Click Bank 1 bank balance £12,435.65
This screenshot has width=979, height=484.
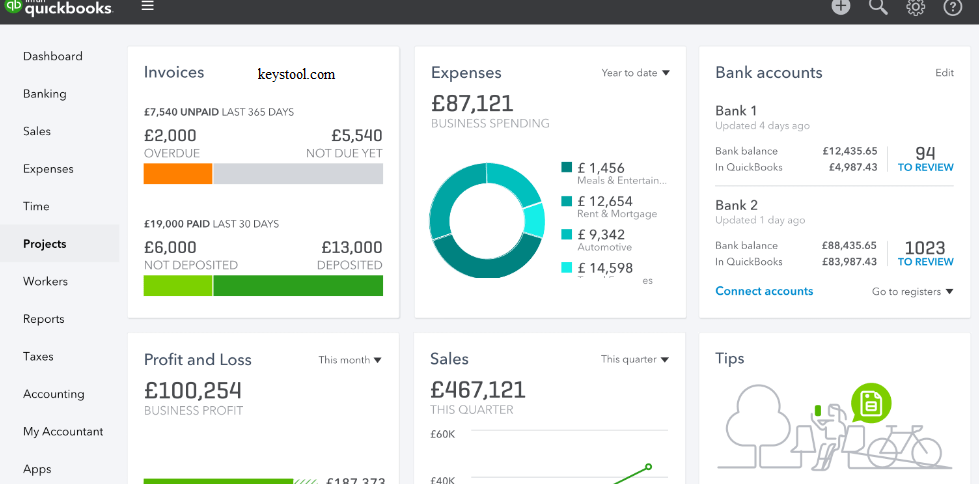pyautogui.click(x=850, y=151)
